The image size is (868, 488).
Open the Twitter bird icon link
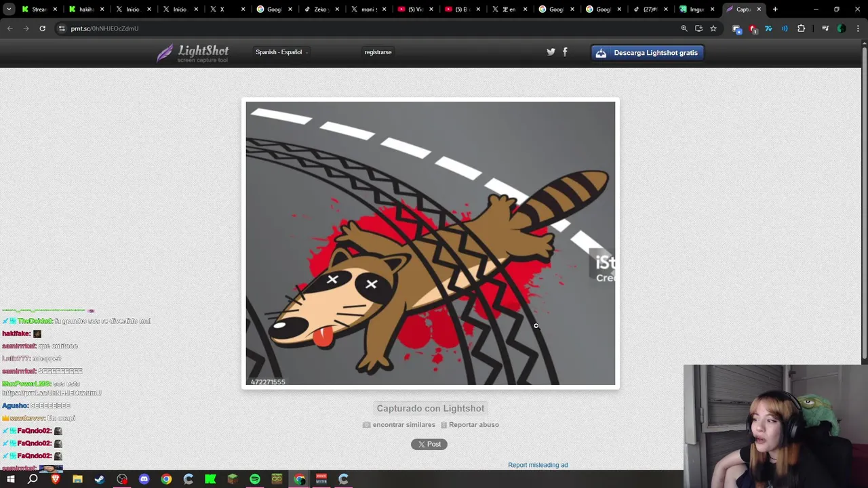click(551, 52)
